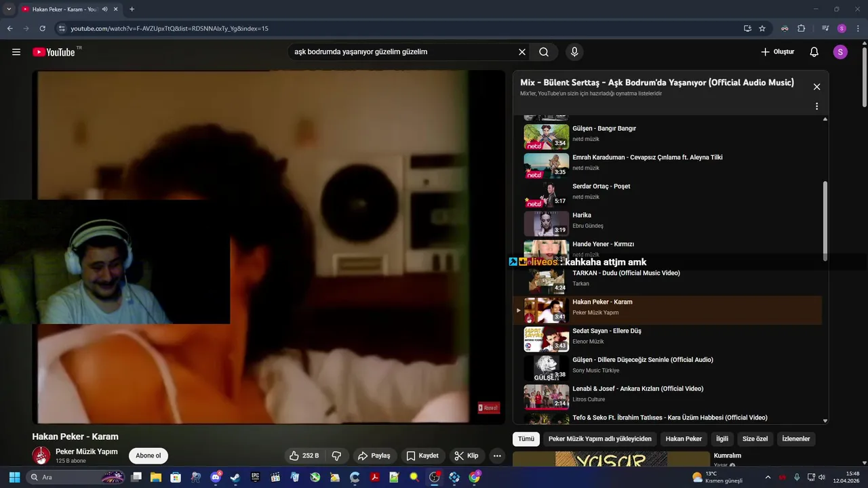Open a new browser tab
868x488 pixels.
(132, 9)
